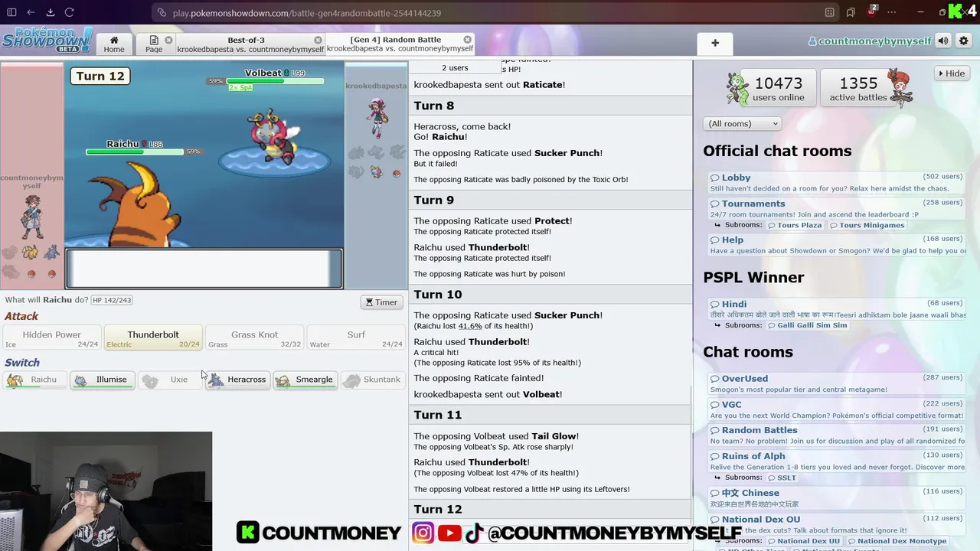
Task: Open options gear icon
Action: click(964, 41)
